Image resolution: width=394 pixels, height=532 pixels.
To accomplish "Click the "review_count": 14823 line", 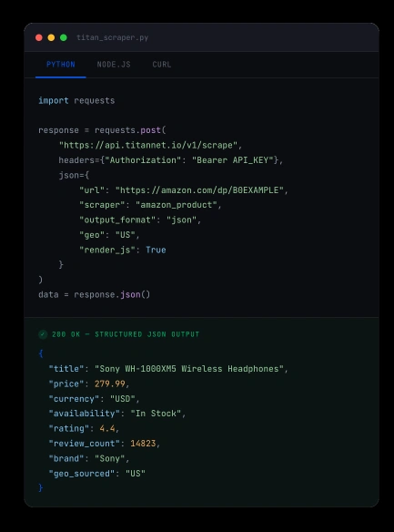I will point(105,444).
